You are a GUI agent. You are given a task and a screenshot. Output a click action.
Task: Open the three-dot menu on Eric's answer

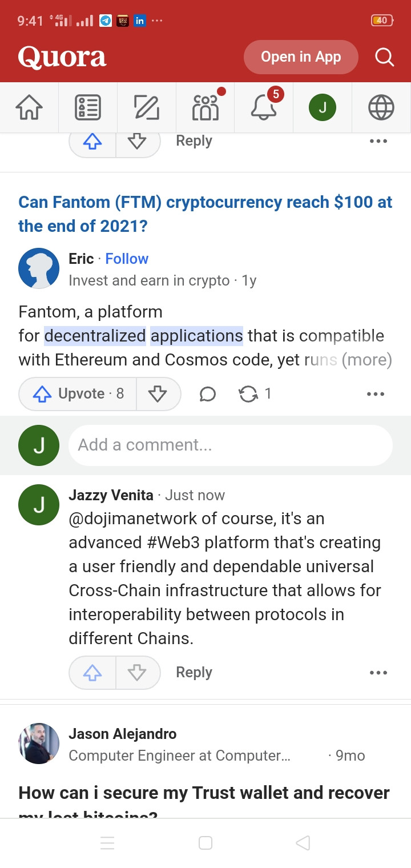pos(376,394)
